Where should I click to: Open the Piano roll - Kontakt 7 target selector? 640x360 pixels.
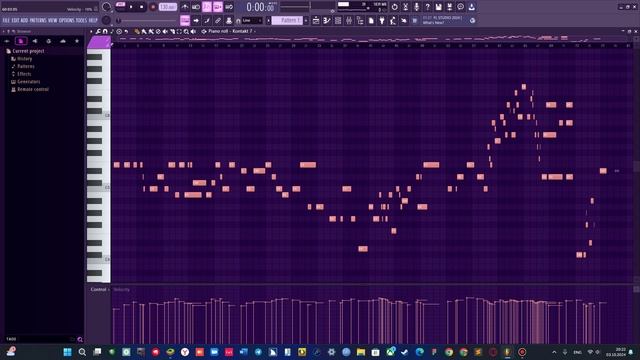(230, 31)
